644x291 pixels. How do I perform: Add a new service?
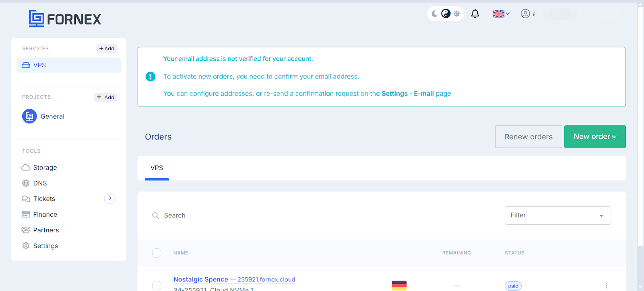point(107,48)
